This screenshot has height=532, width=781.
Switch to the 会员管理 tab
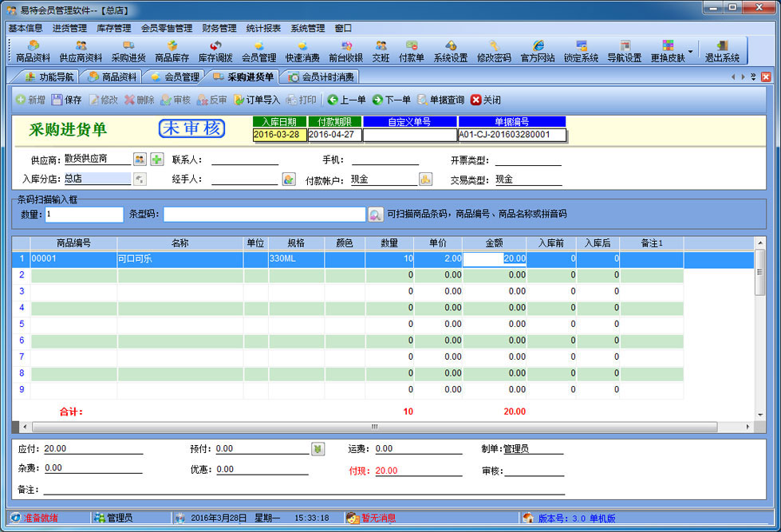(175, 77)
